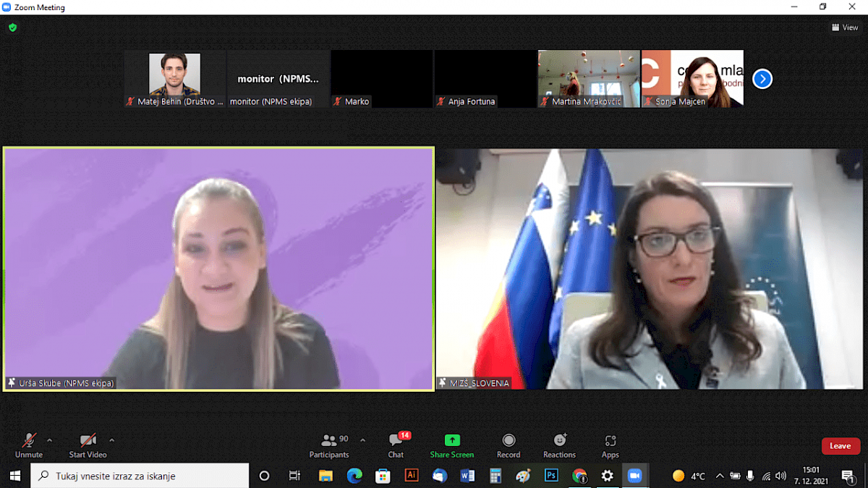Open the View layout menu
The width and height of the screenshot is (868, 488).
point(845,28)
